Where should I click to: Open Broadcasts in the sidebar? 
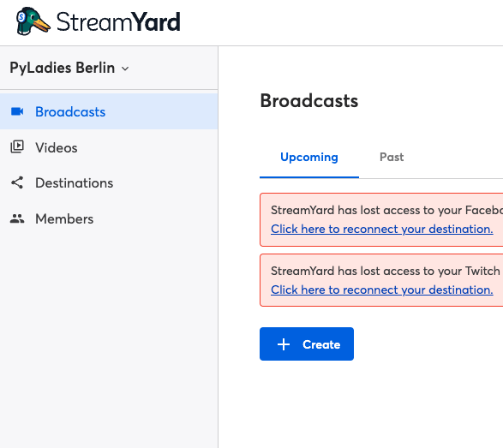coord(109,111)
